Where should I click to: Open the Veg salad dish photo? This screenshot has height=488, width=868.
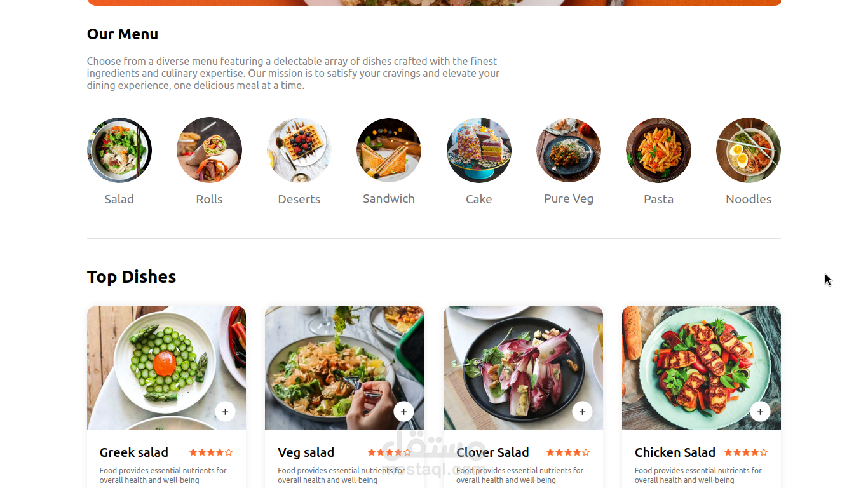pos(344,367)
